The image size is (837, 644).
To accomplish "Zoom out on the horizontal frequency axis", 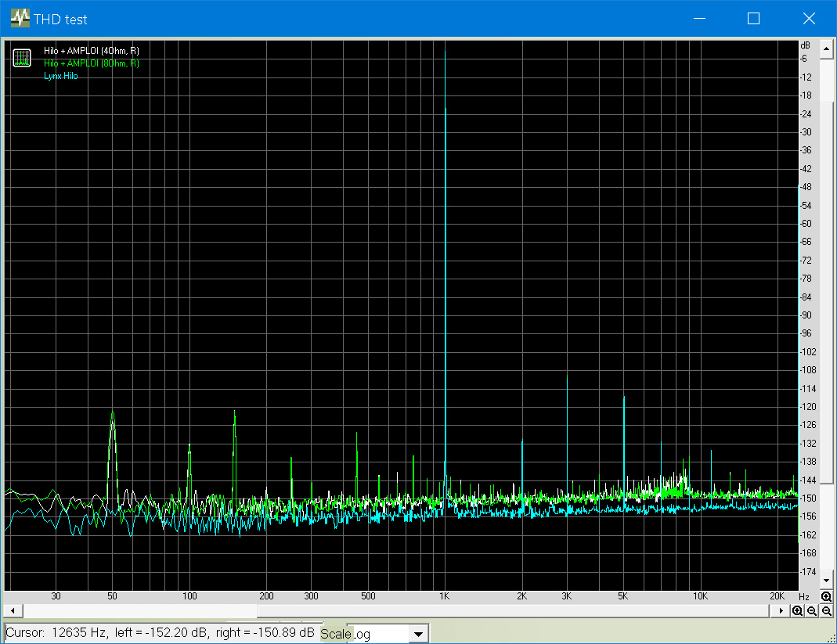I will (812, 610).
